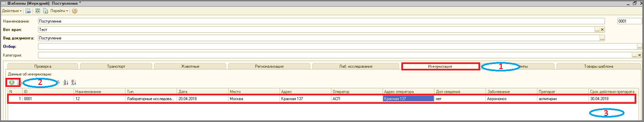The width and height of the screenshot is (644, 122).
Task: Open selection ellipsis for Вет врач field
Action: (597, 30)
